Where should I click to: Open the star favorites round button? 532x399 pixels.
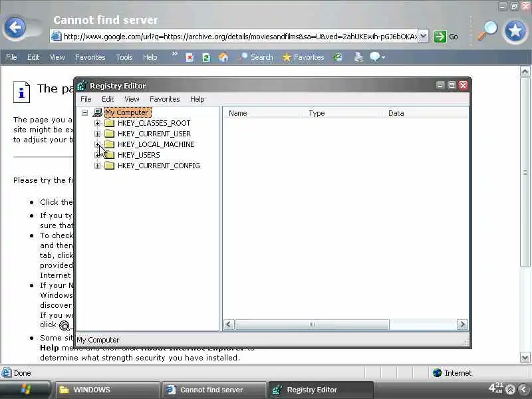(x=515, y=31)
